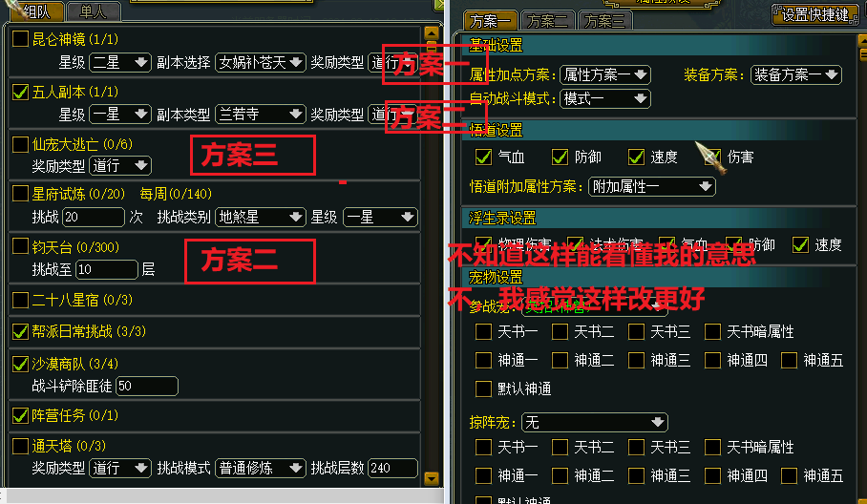Viewport: 867px width, 504px height.
Task: Uncheck 伤害 under 悟道设置
Action: pyautogui.click(x=711, y=157)
